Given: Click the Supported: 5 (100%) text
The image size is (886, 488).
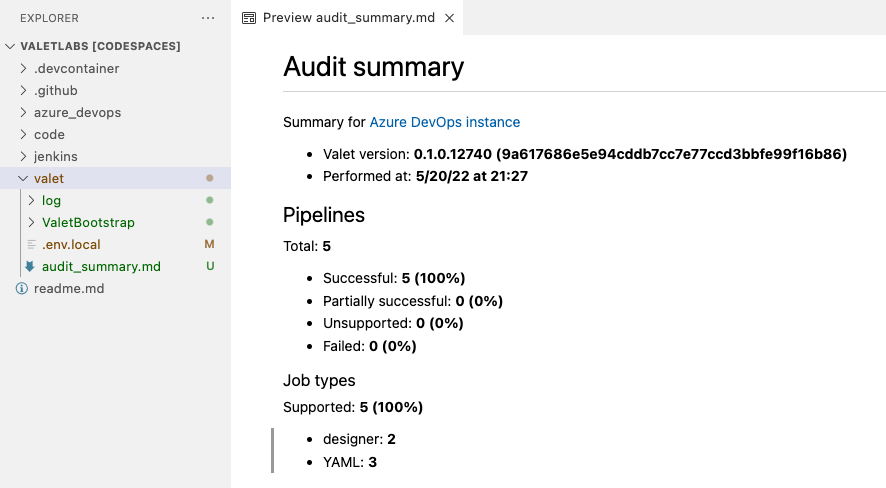Looking at the screenshot, I should 353,407.
